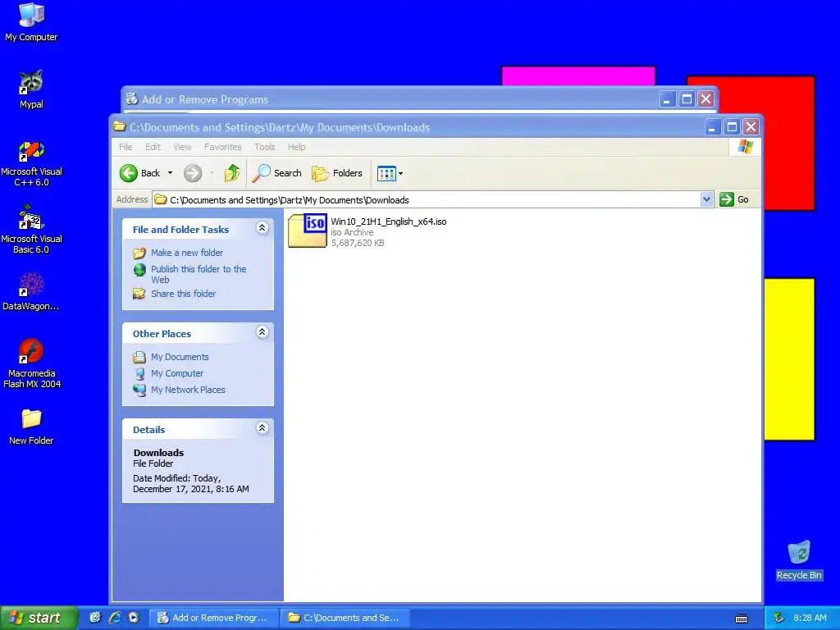840x630 pixels.
Task: Collapse the Details panel
Action: (262, 428)
